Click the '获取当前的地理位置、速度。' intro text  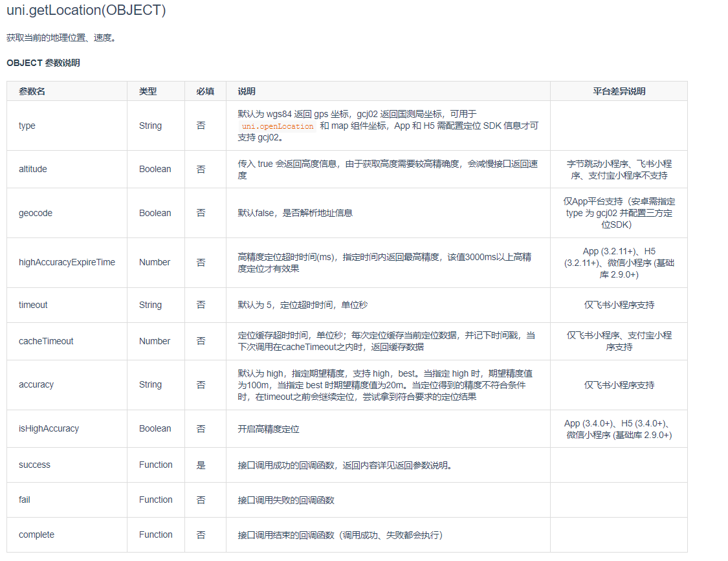[61, 38]
